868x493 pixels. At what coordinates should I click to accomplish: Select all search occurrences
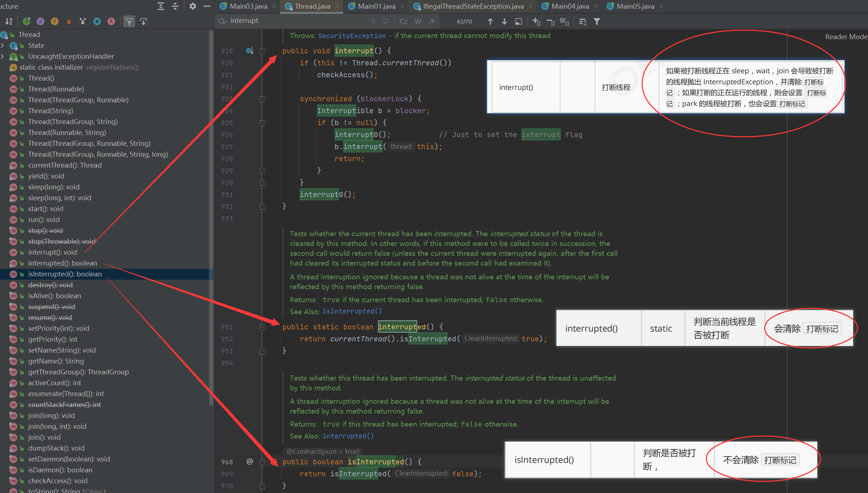[565, 22]
